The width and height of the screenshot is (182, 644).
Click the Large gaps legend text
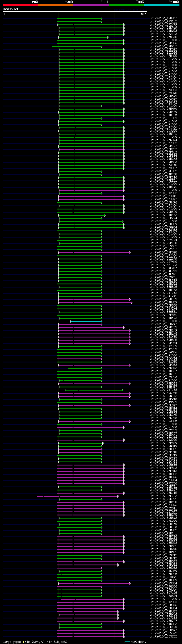point(35,642)
